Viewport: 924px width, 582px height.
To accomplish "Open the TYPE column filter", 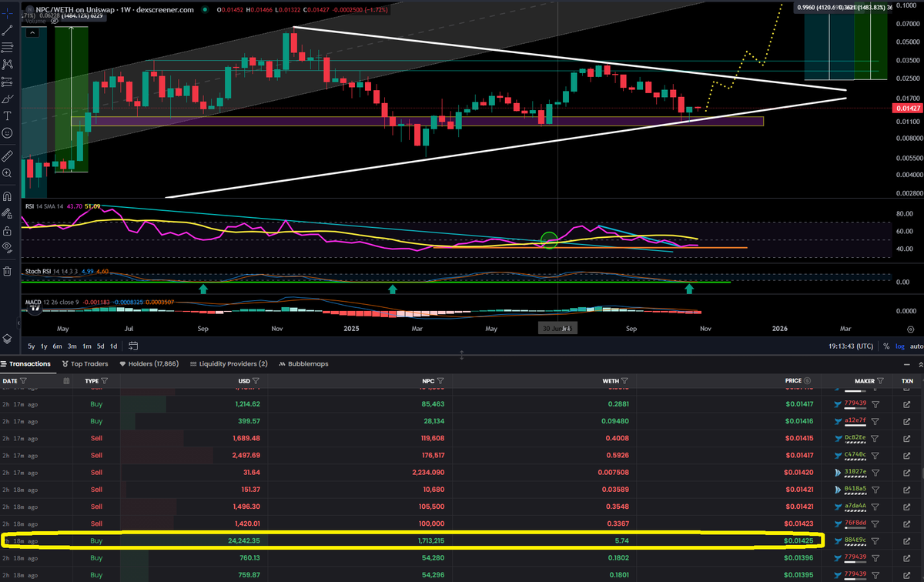I will click(104, 380).
